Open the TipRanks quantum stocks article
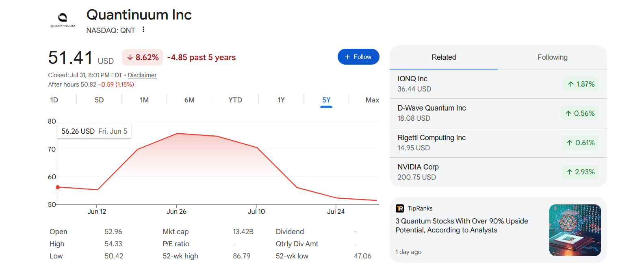Viewport: 644px width, 269px height. (x=462, y=226)
